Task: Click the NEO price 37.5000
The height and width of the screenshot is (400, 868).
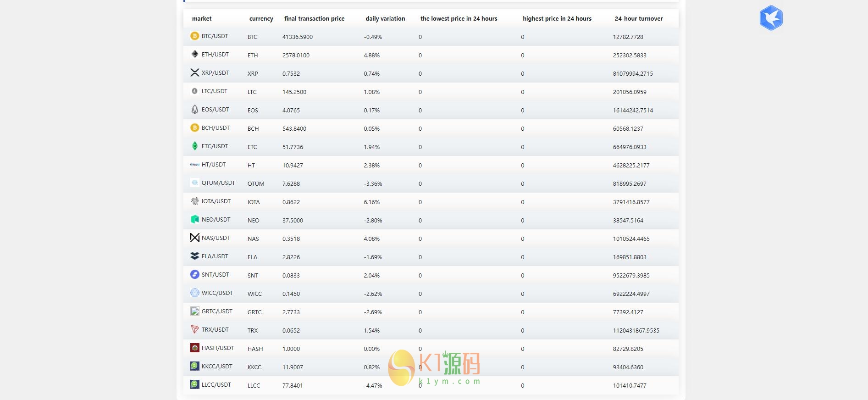Action: (x=293, y=221)
